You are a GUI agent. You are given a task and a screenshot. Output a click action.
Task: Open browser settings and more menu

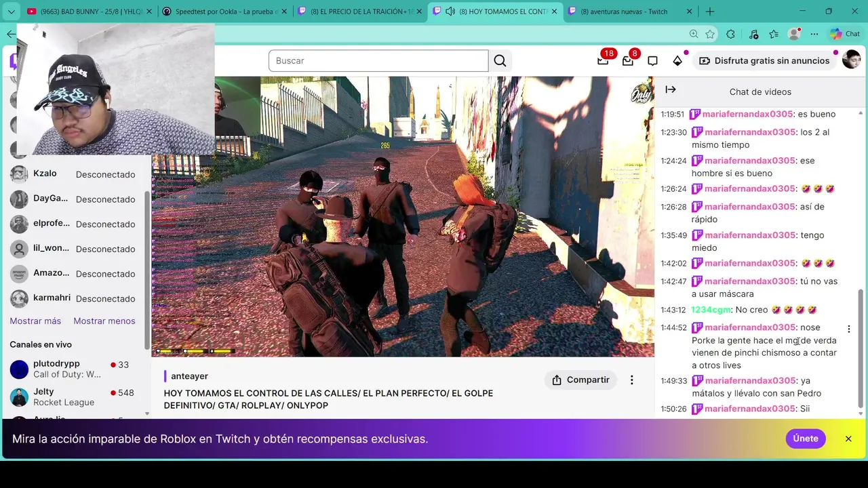point(814,34)
